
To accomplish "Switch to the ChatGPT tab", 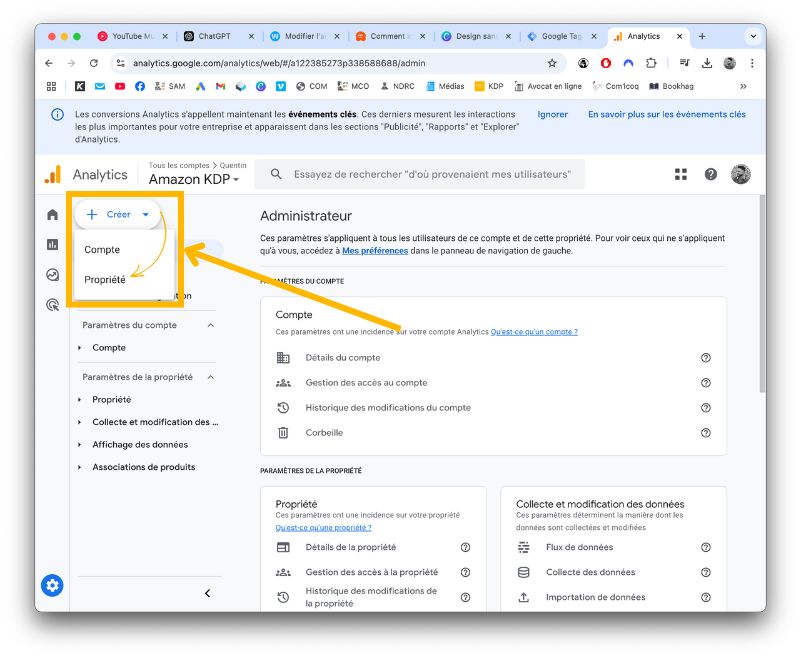I will (x=219, y=36).
